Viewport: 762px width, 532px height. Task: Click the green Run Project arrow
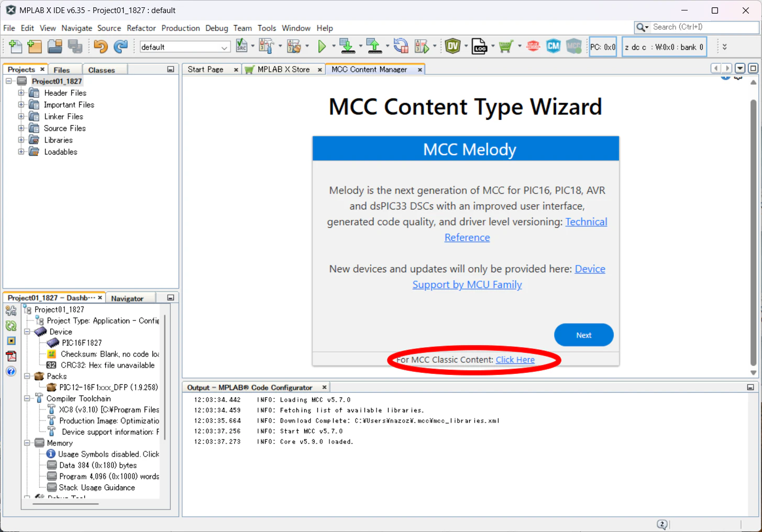(322, 47)
